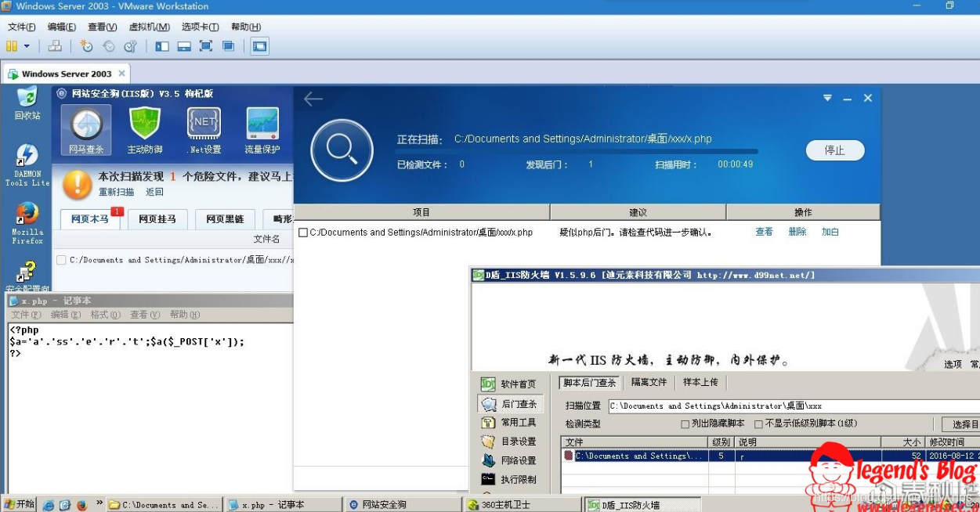
Task: Select the Windows Server 2003 VM tab
Action: 67,74
